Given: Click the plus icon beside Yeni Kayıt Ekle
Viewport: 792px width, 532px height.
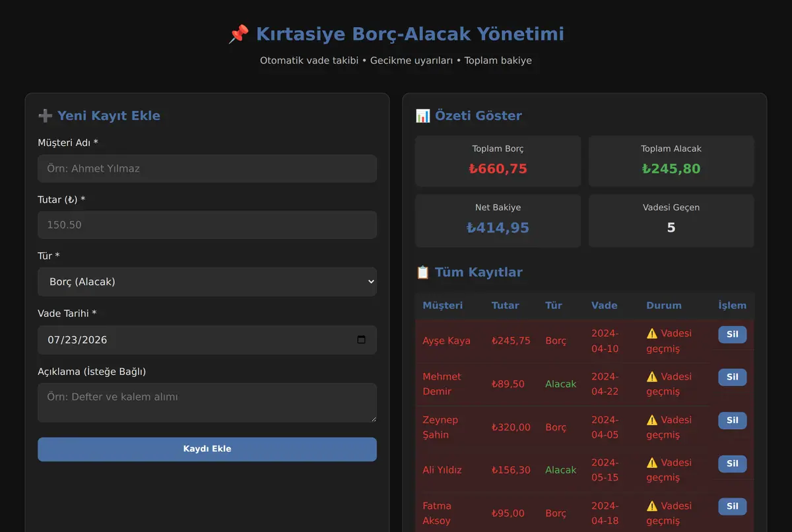Looking at the screenshot, I should tap(46, 116).
